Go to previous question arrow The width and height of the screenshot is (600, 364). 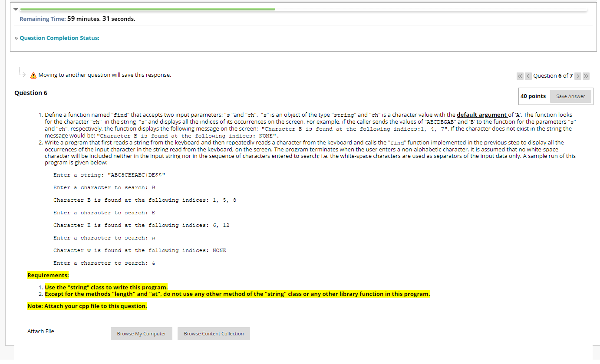[528, 76]
